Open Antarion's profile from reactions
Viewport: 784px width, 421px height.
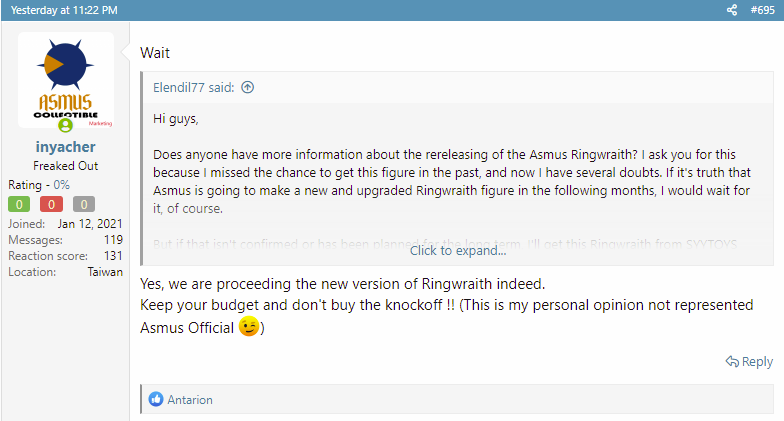(x=190, y=400)
